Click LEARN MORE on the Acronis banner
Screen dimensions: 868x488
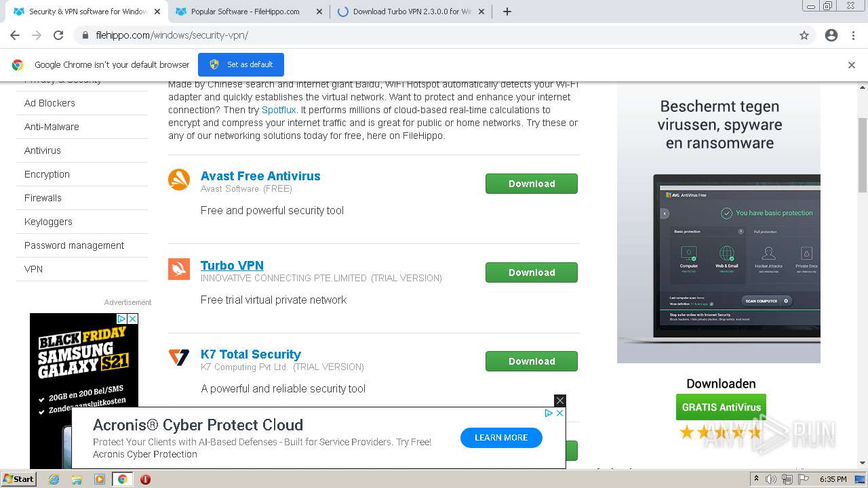pos(501,438)
